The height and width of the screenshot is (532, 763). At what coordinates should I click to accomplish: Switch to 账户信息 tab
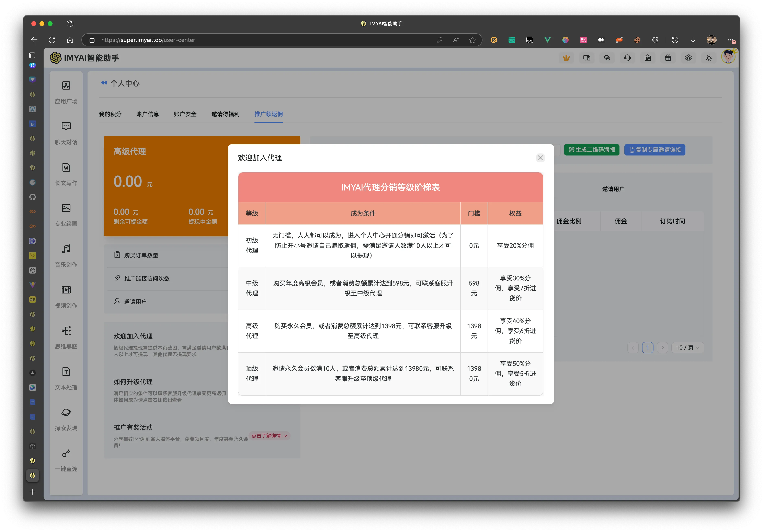pyautogui.click(x=148, y=114)
